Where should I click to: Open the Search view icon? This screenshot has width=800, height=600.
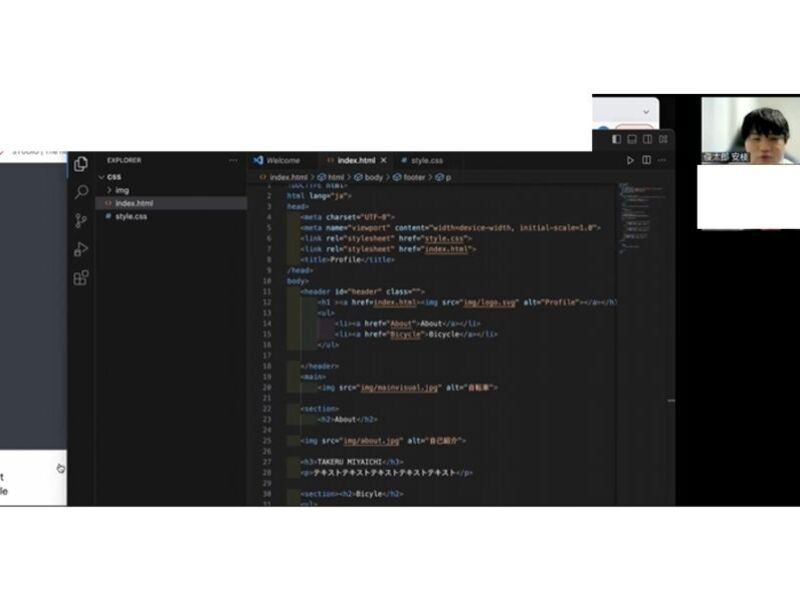[x=81, y=192]
